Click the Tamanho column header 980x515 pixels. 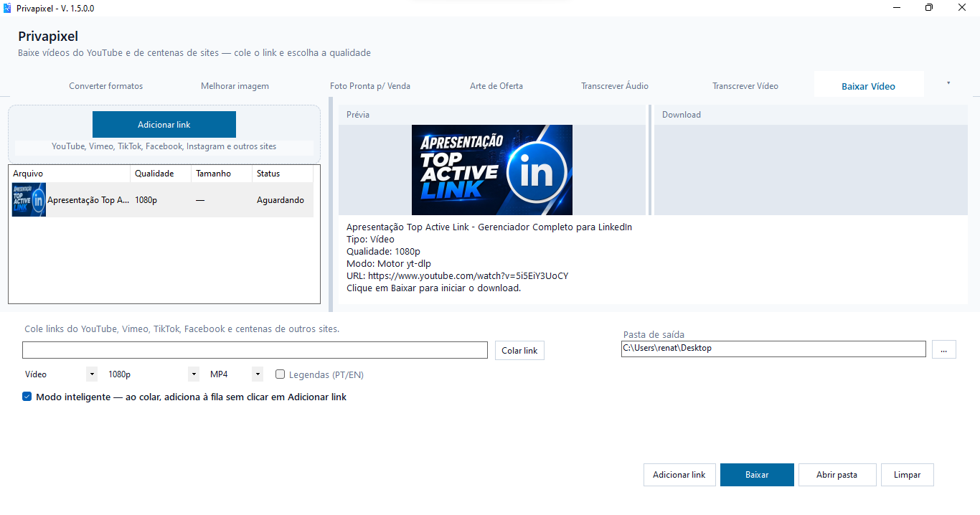(222, 174)
